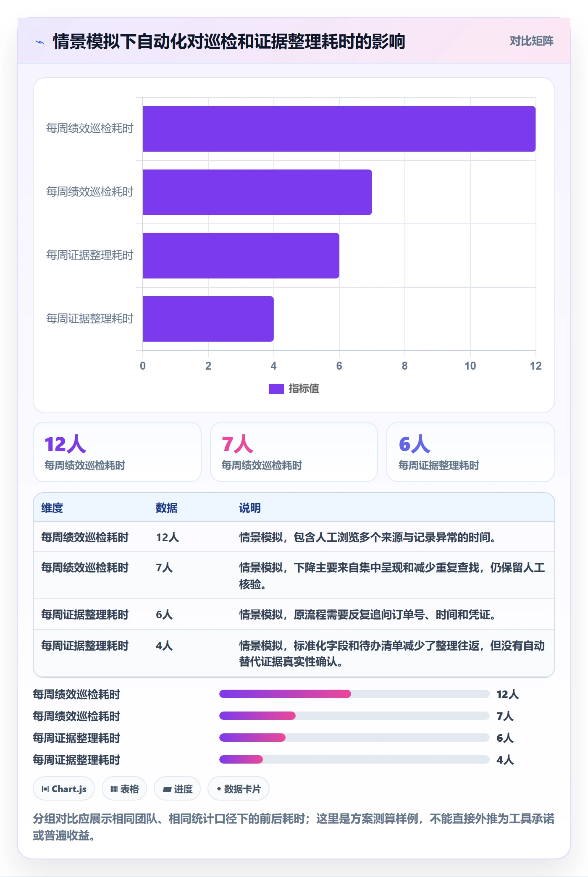Screen dimensions: 588x877
Task: Select the 进度 tag chip
Action: 177,789
